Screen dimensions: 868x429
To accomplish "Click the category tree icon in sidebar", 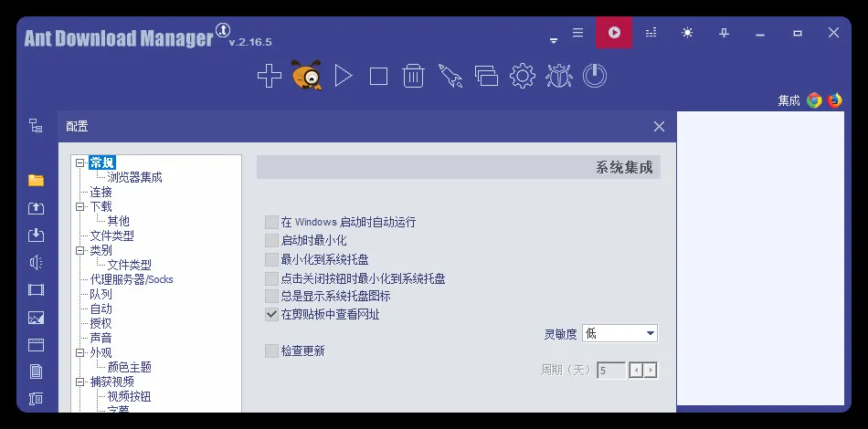I will tap(36, 125).
